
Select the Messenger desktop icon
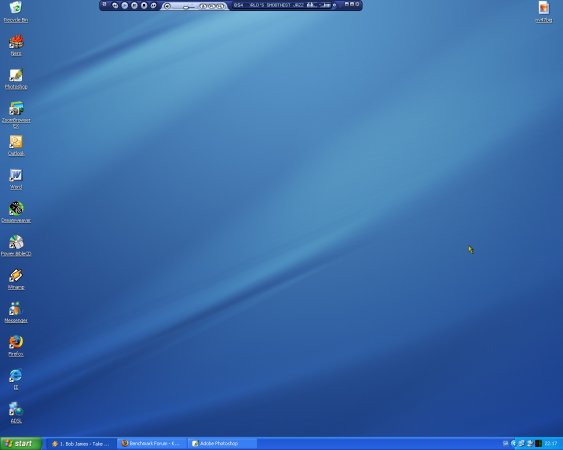pos(16,312)
